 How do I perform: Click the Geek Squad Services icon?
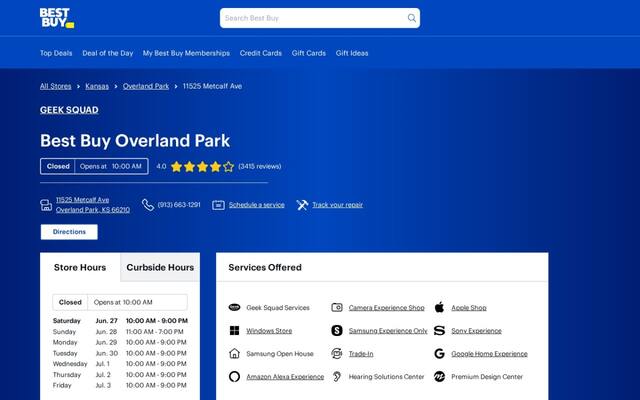coord(234,307)
